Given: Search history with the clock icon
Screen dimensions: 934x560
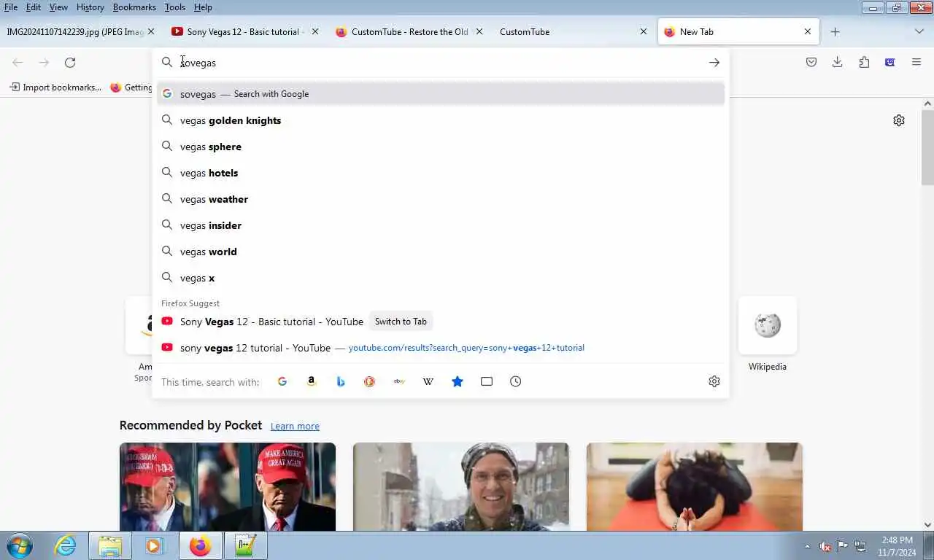Looking at the screenshot, I should [516, 381].
